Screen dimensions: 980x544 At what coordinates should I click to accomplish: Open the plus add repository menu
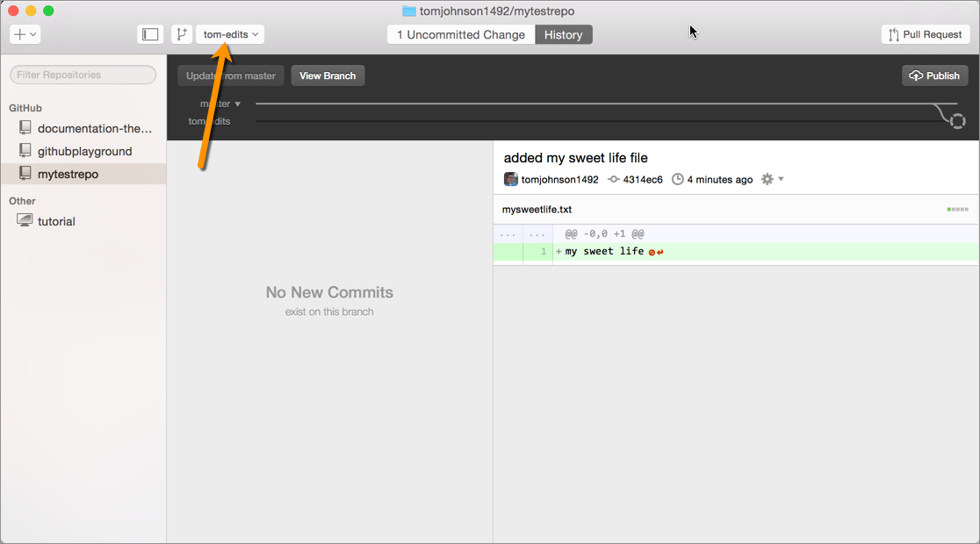coord(25,34)
